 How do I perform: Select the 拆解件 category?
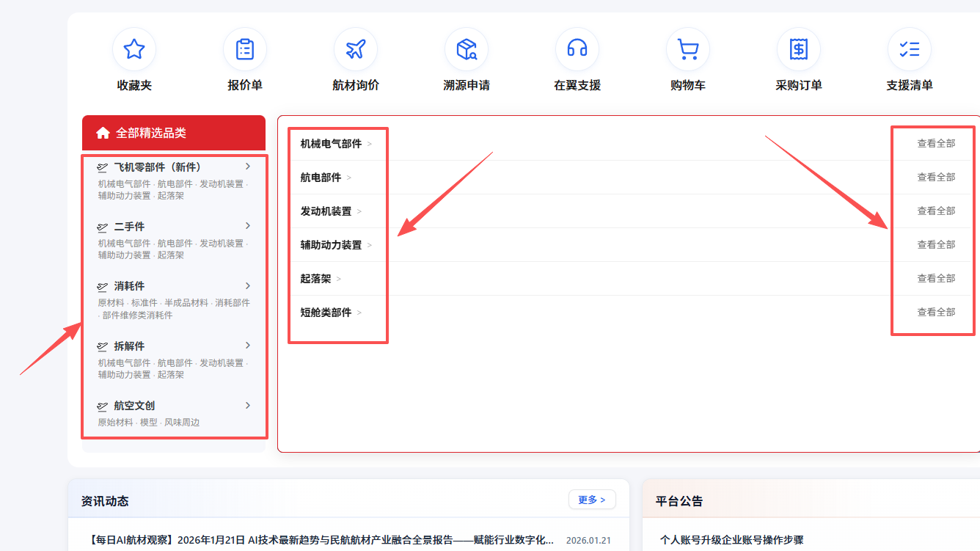129,346
